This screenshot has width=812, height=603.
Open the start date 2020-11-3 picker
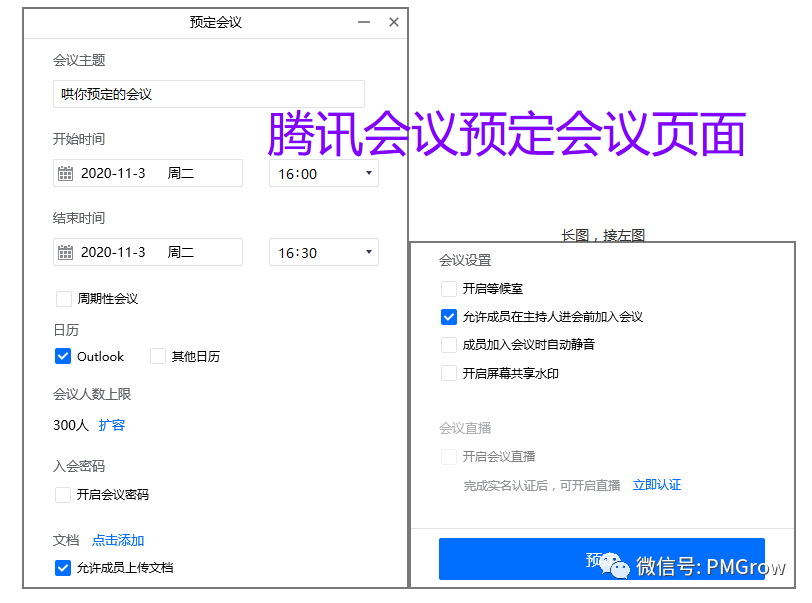pos(148,174)
